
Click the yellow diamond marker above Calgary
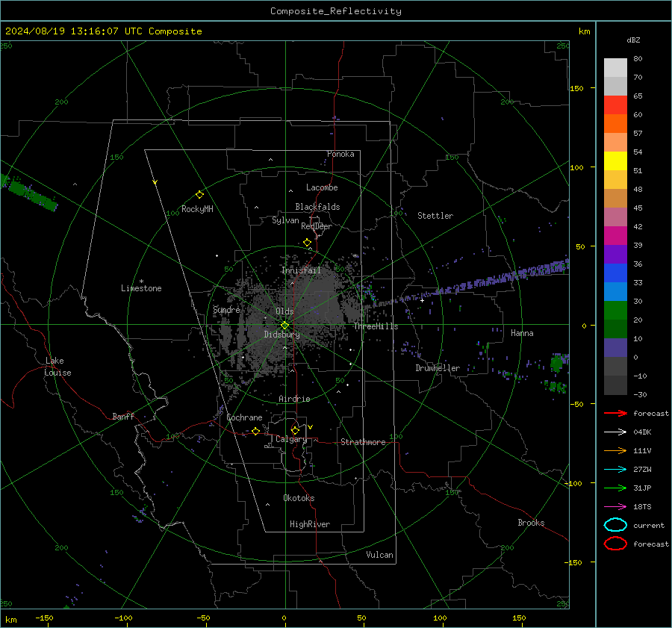click(x=295, y=430)
